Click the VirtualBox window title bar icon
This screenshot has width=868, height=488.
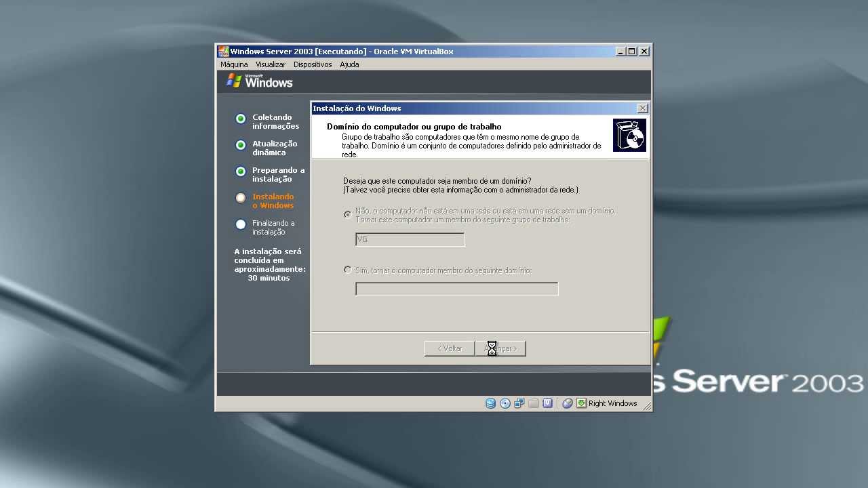223,52
